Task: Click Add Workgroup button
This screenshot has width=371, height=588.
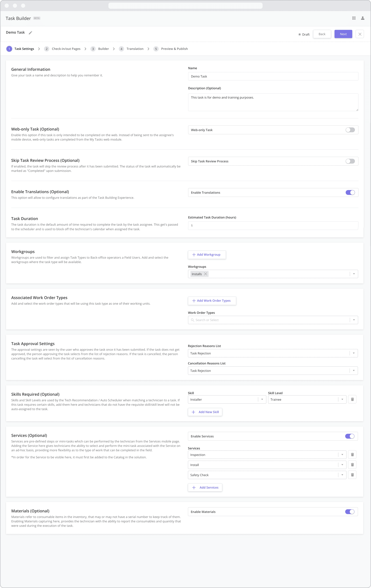Action: [207, 255]
